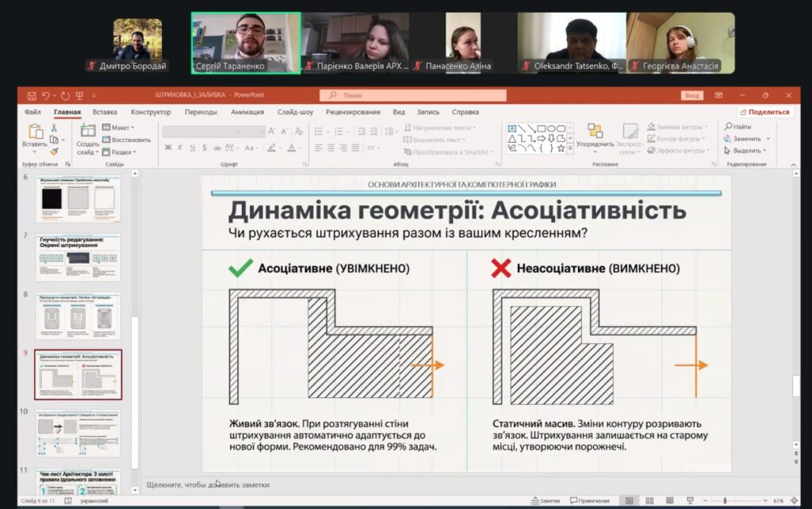Switch to the Анимация ribbon tab
Screen dimensions: 812x509
[247, 113]
